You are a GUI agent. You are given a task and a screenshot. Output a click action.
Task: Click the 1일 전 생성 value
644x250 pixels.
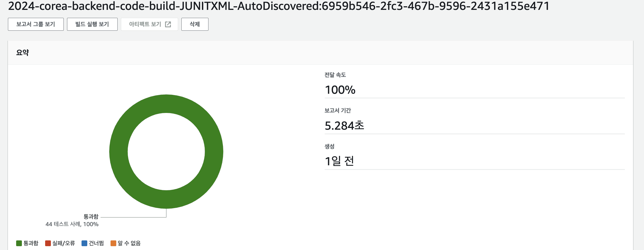click(339, 161)
